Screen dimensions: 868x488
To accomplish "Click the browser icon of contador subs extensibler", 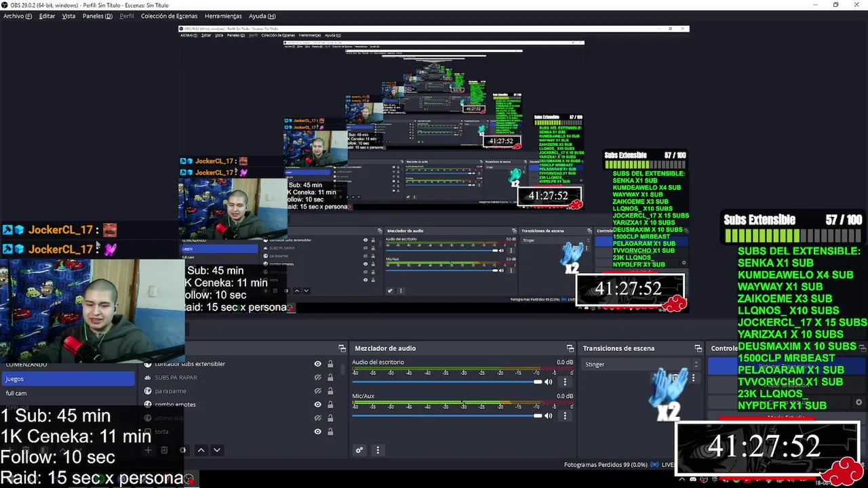I will (147, 364).
